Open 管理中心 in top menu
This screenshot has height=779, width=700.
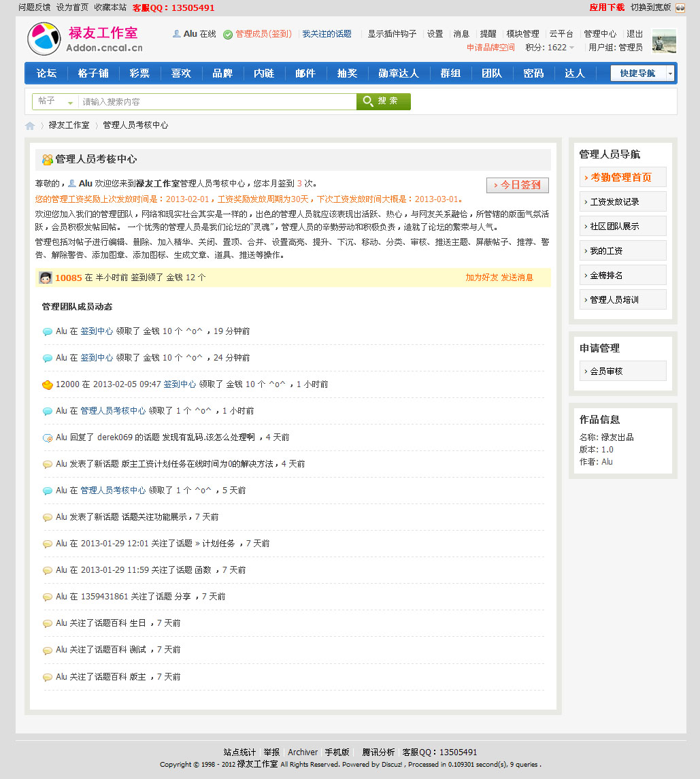click(600, 34)
